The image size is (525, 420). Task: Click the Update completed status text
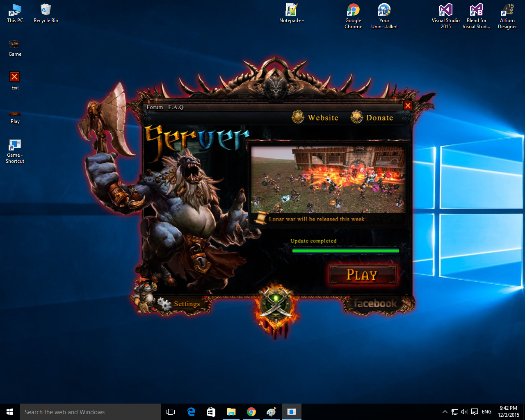[x=313, y=241]
